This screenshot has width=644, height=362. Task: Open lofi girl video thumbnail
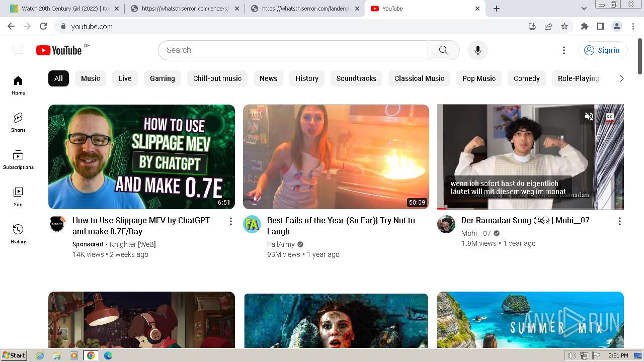(141, 320)
